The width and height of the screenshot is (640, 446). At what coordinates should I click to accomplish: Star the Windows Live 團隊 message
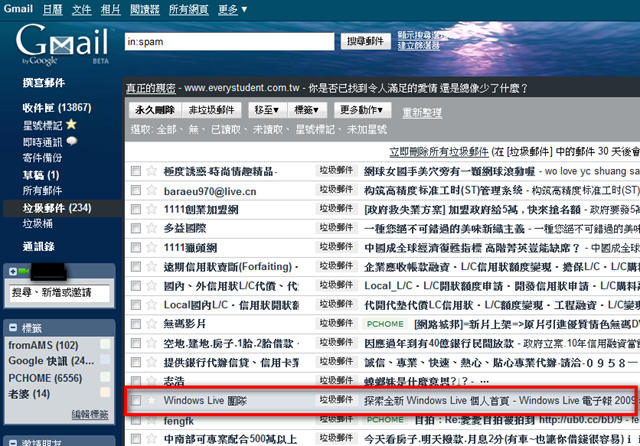point(151,400)
